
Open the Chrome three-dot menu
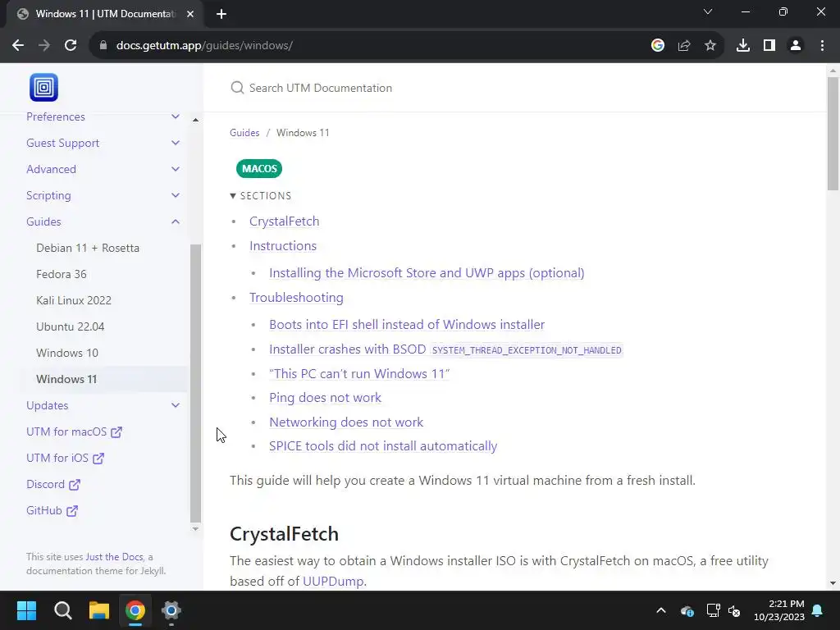822,46
